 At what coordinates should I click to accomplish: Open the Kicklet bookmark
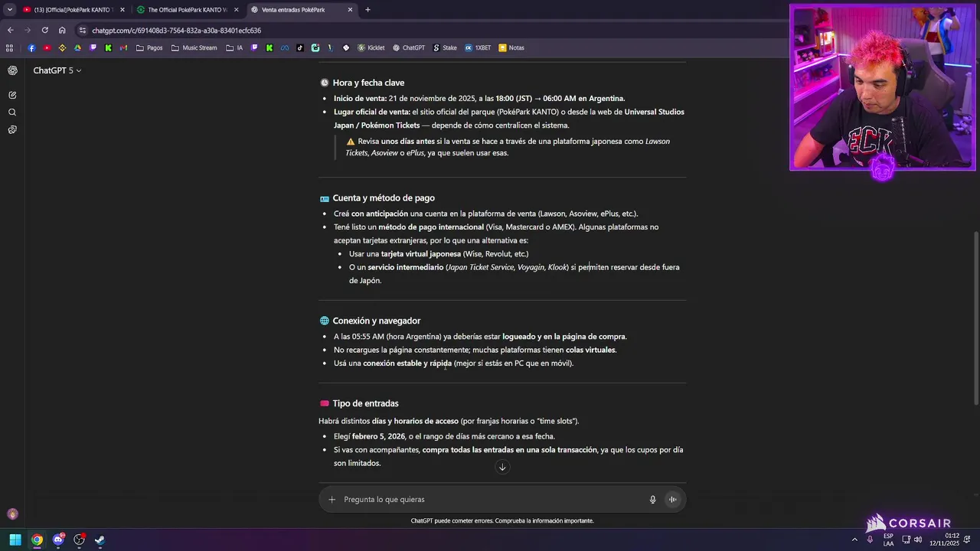[371, 47]
